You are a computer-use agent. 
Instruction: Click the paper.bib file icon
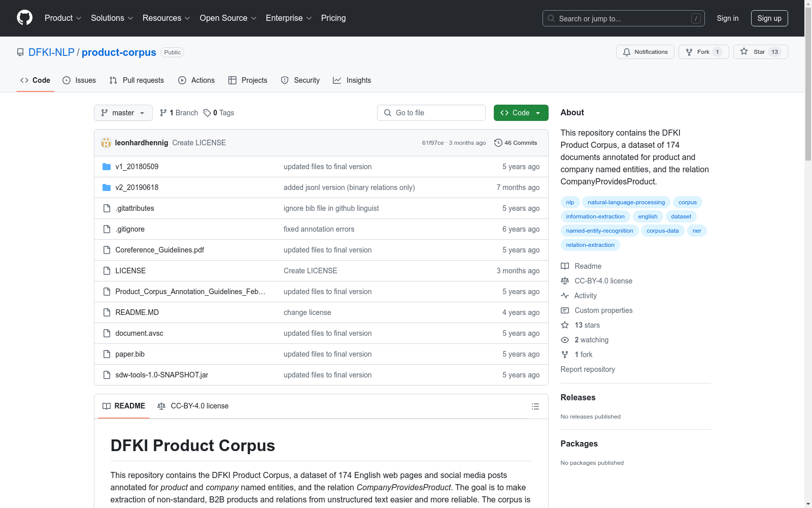point(107,354)
